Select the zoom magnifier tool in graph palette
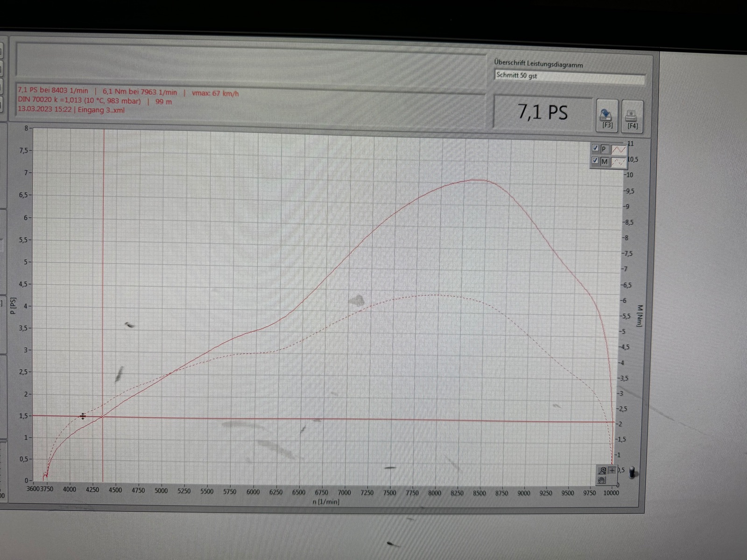The image size is (747, 560). (x=602, y=470)
